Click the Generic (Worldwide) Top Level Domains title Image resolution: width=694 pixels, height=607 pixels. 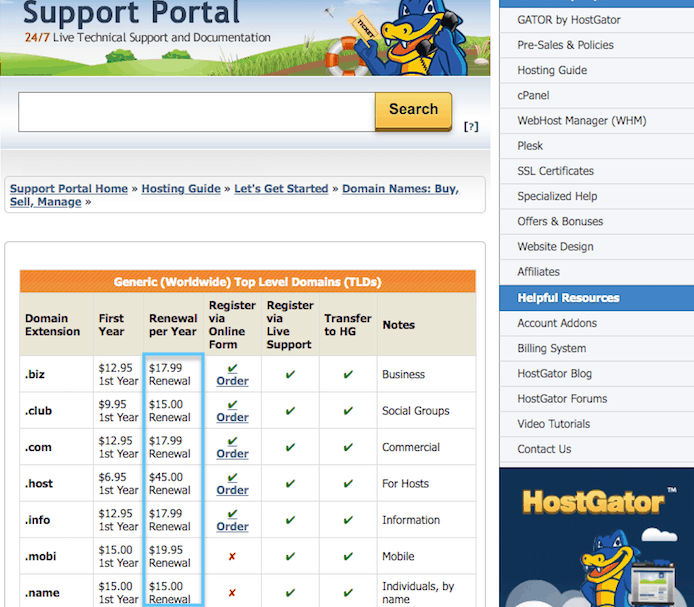(x=247, y=282)
